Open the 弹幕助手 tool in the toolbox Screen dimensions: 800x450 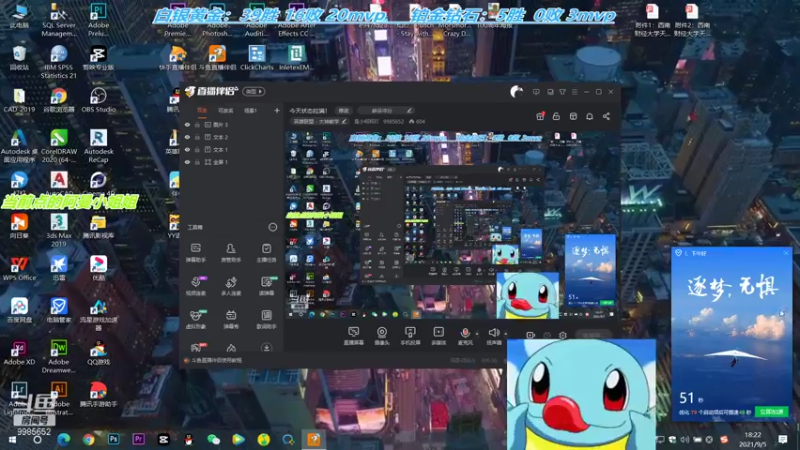pos(195,253)
